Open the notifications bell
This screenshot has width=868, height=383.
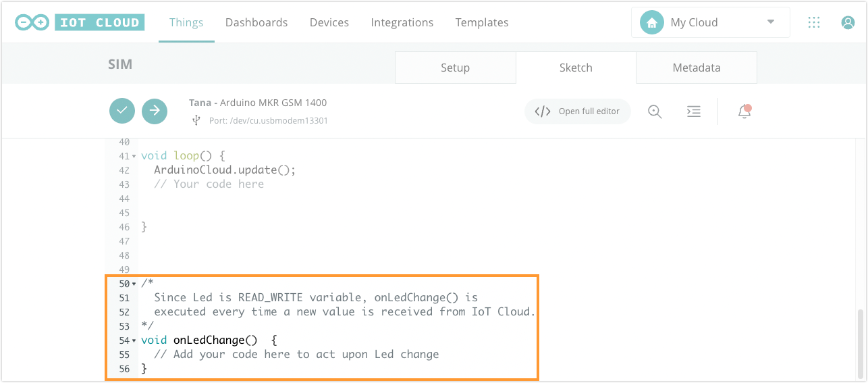pyautogui.click(x=744, y=111)
